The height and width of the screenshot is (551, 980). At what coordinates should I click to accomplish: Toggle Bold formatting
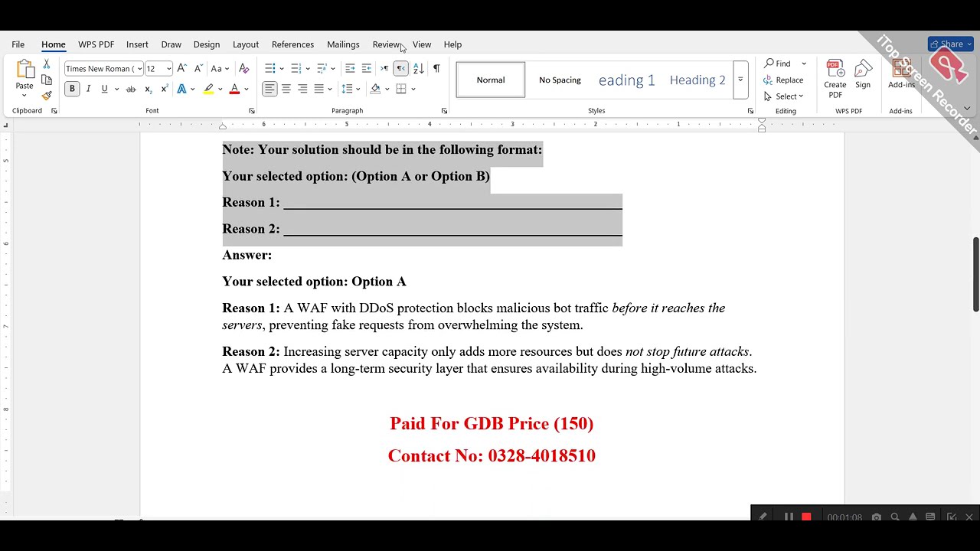click(72, 89)
